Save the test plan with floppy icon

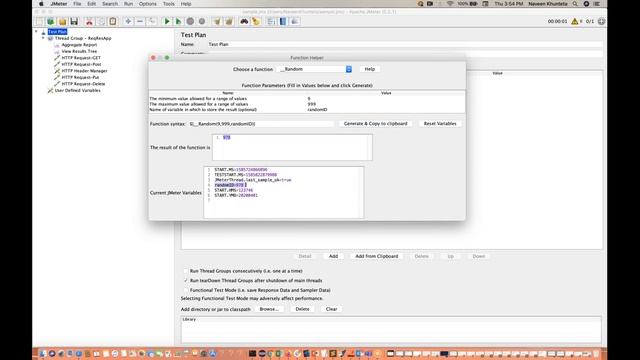click(74, 21)
